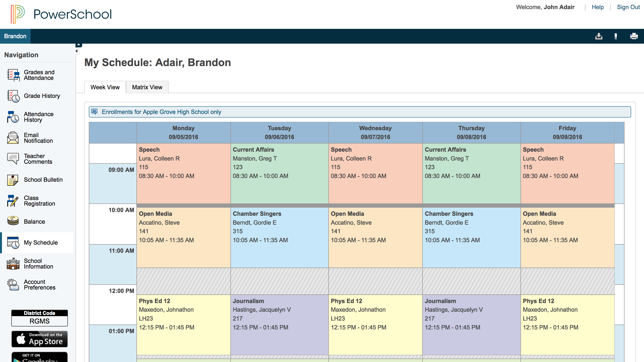644x362 pixels.
Task: Select Monday's Speech class block
Action: [184, 174]
